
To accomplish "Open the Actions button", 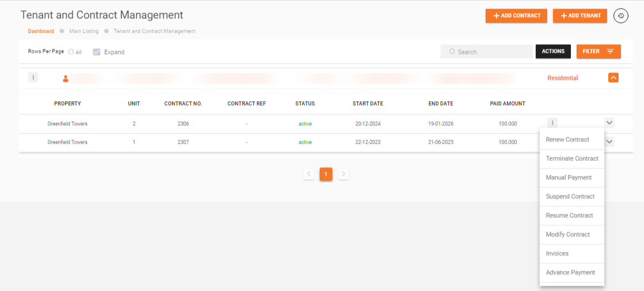I will (553, 52).
